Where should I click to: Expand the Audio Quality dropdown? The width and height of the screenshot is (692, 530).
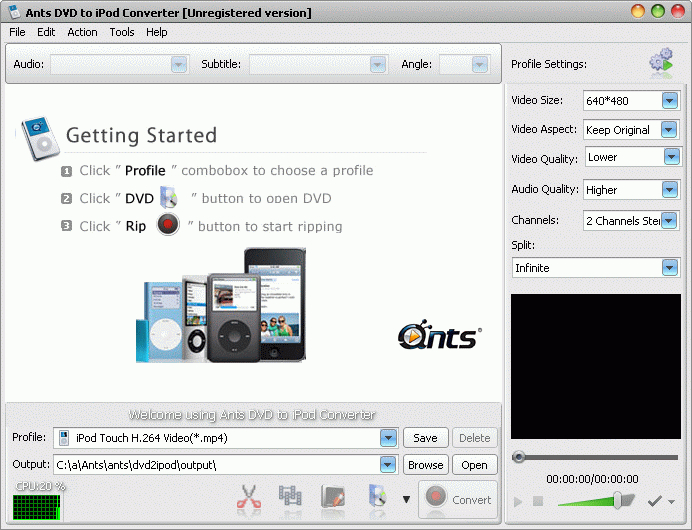pos(669,190)
